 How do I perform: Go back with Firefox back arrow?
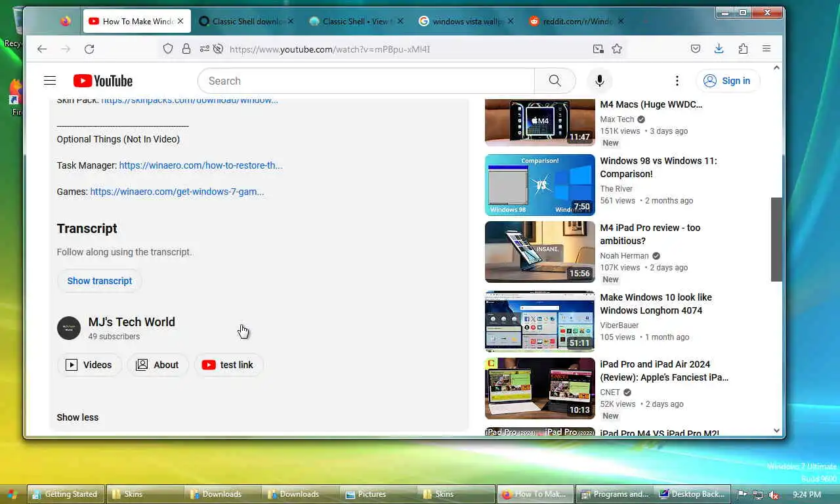[42, 49]
